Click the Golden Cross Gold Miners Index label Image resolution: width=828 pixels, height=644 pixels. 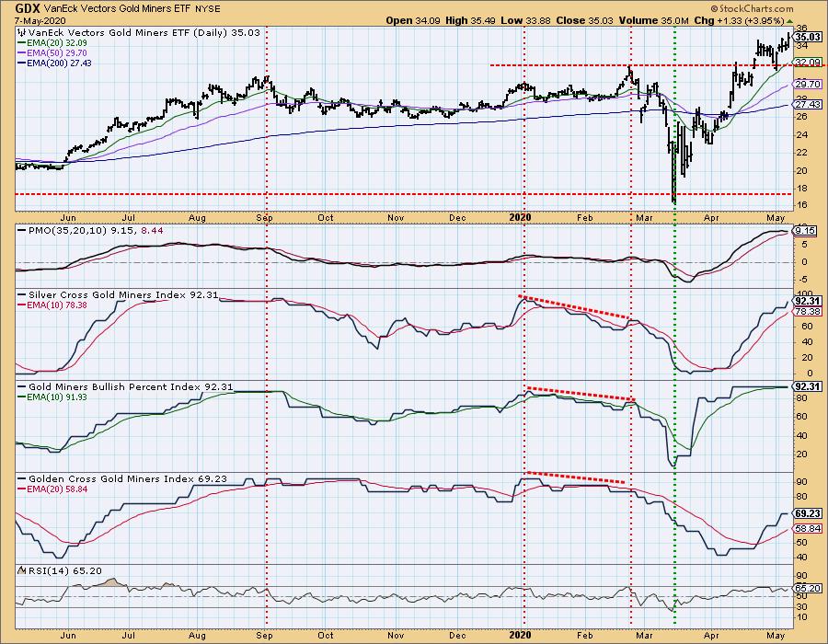[x=123, y=478]
